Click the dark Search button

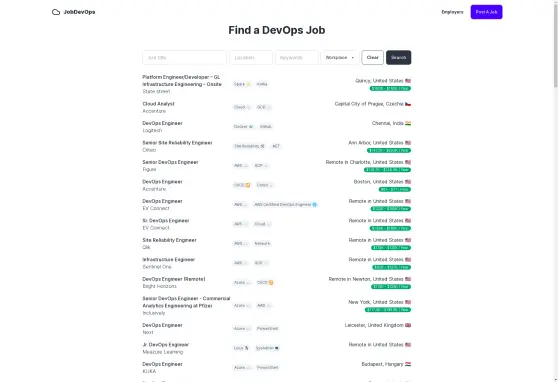398,58
